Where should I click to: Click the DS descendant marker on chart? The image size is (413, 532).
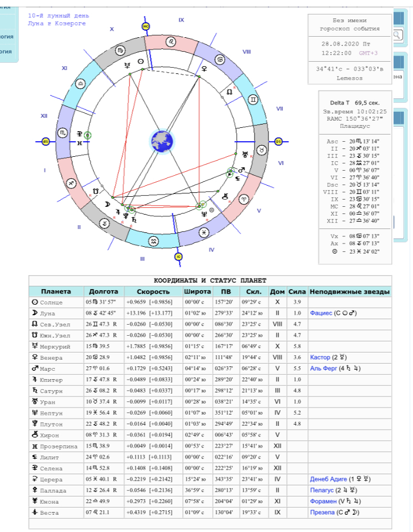[x=278, y=141]
